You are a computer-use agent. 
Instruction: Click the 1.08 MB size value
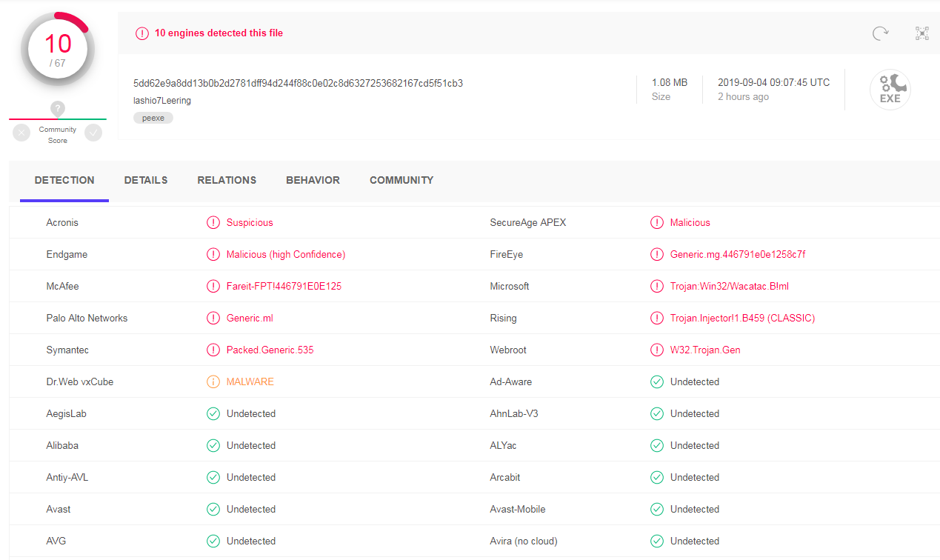tap(670, 82)
